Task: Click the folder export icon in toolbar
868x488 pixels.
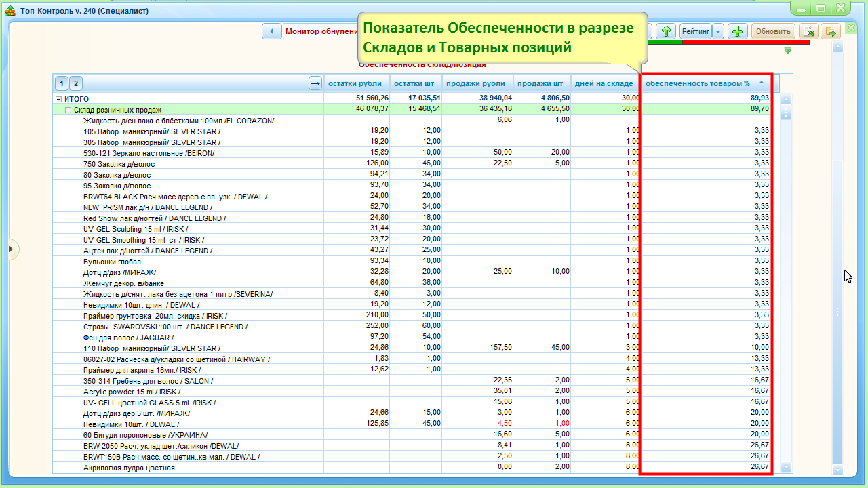Action: pos(830,31)
